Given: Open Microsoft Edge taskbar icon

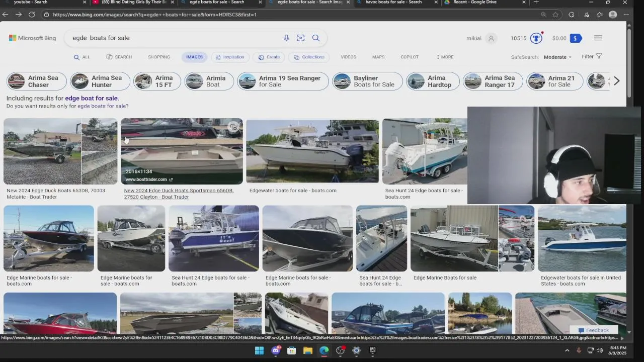Looking at the screenshot, I should coord(324,350).
